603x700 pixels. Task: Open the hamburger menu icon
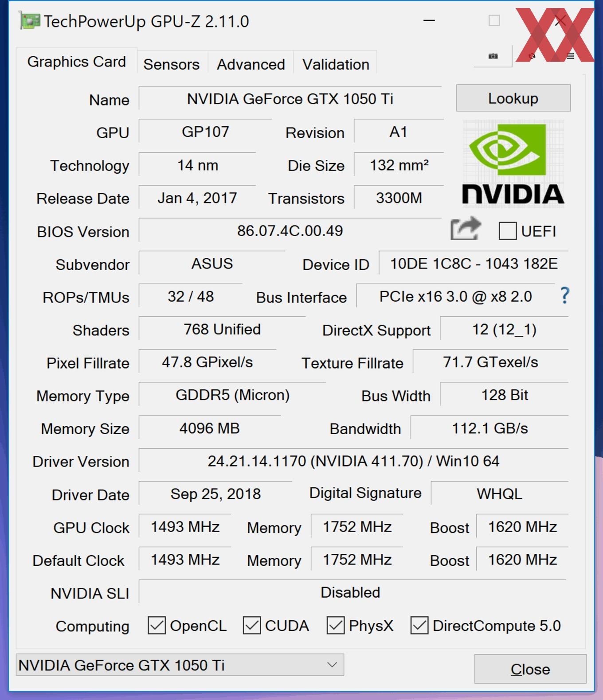tap(570, 56)
